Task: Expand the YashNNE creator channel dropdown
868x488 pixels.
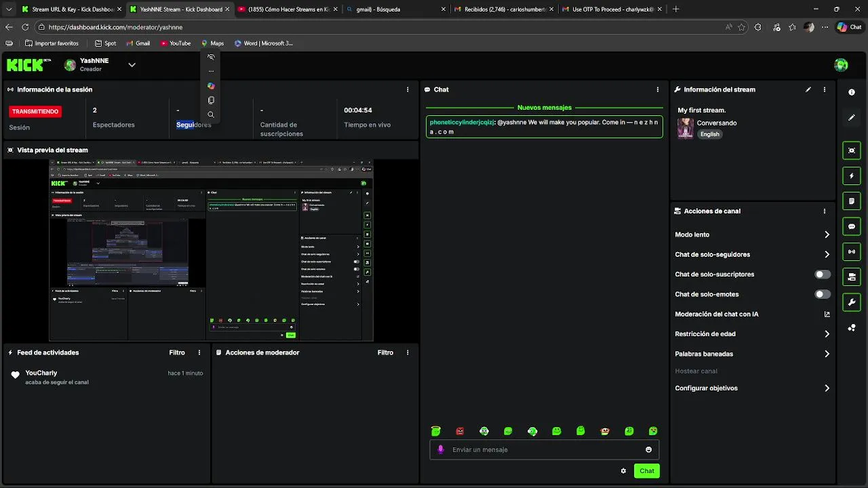Action: click(132, 65)
